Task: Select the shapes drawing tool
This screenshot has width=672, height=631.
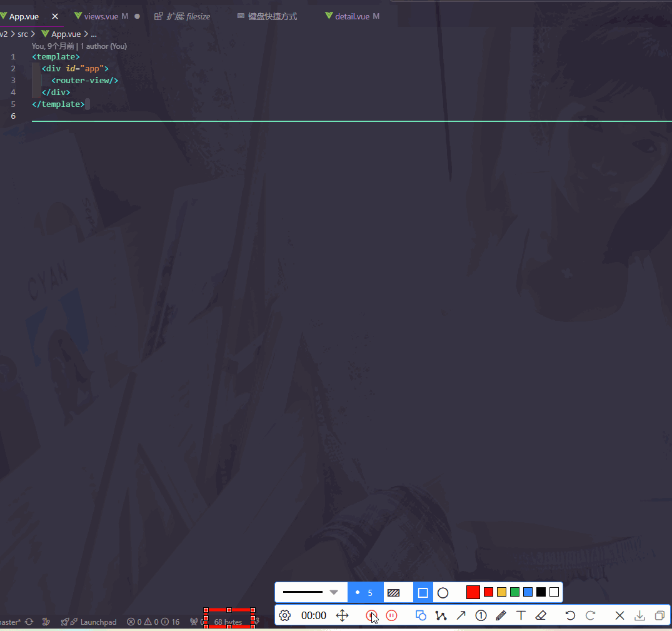Action: coord(421,615)
